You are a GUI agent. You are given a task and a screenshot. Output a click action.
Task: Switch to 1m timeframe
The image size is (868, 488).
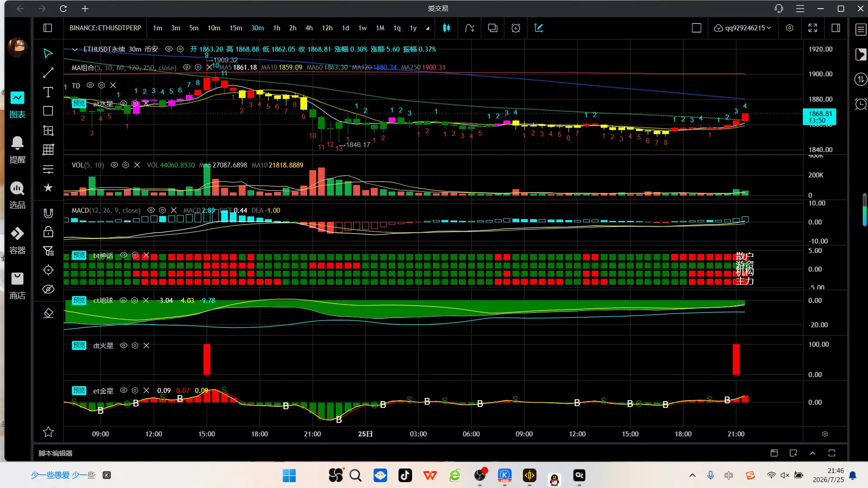157,28
